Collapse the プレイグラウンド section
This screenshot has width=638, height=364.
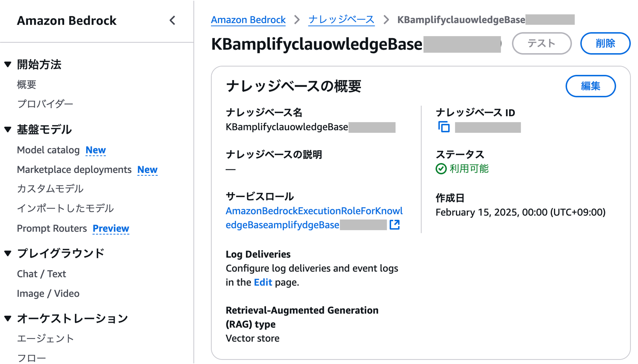(x=8, y=253)
